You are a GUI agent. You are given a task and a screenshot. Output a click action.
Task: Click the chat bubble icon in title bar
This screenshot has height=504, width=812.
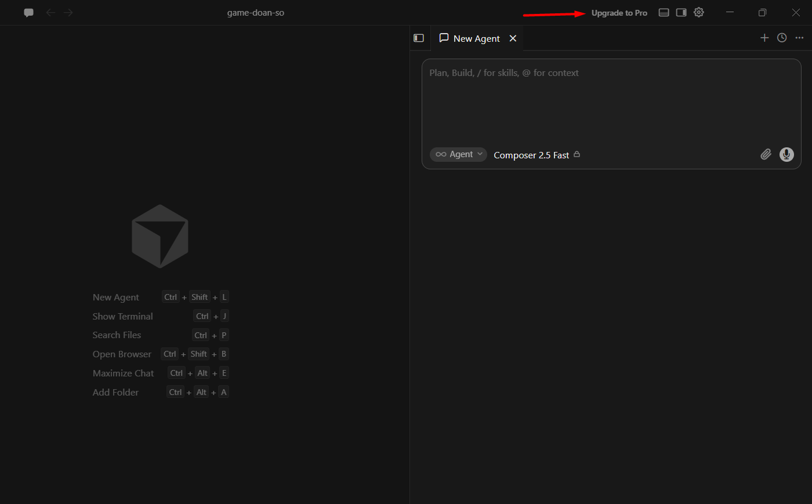[x=28, y=13]
